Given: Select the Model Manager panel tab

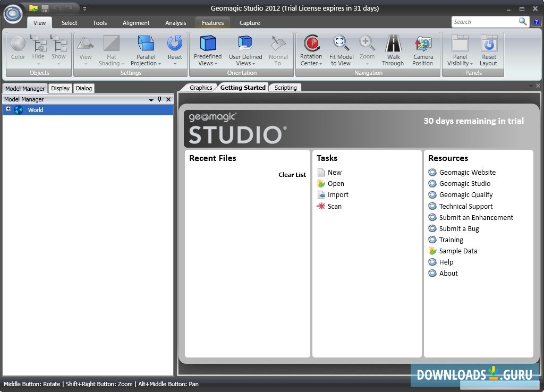Looking at the screenshot, I should click(x=25, y=89).
